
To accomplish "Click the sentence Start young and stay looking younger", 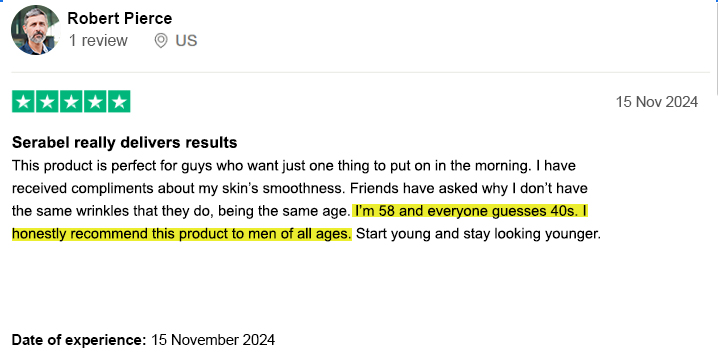I will 478,234.
